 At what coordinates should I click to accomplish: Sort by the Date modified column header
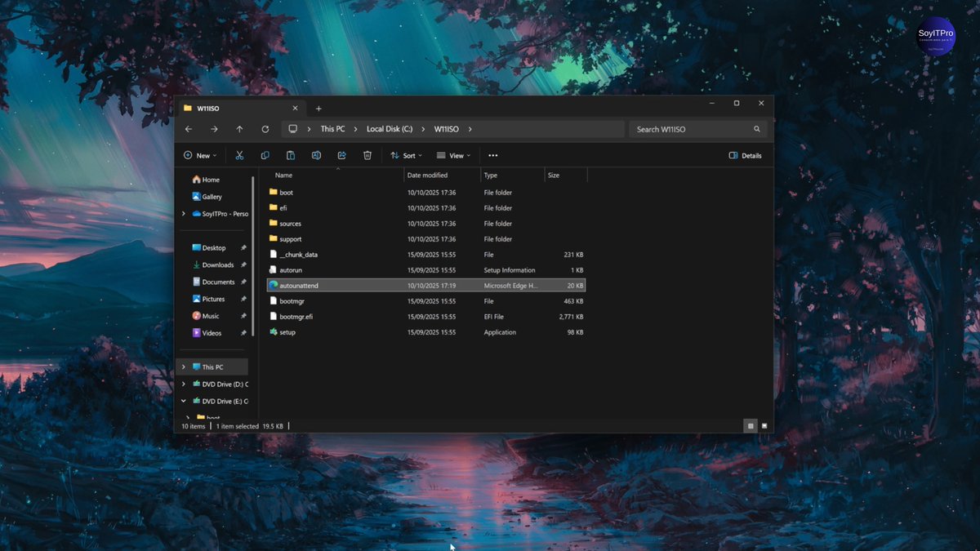coord(443,175)
